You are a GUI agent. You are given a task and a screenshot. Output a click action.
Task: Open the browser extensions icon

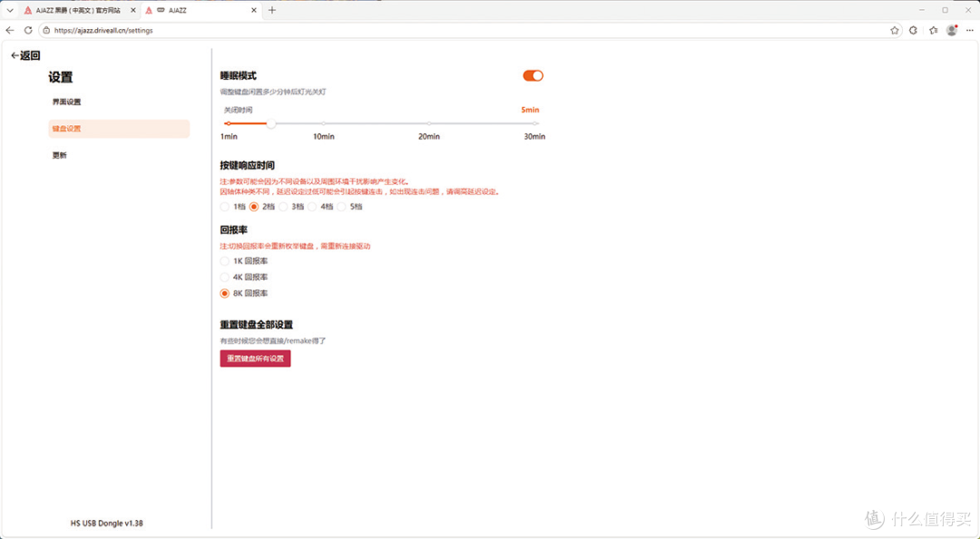(913, 30)
